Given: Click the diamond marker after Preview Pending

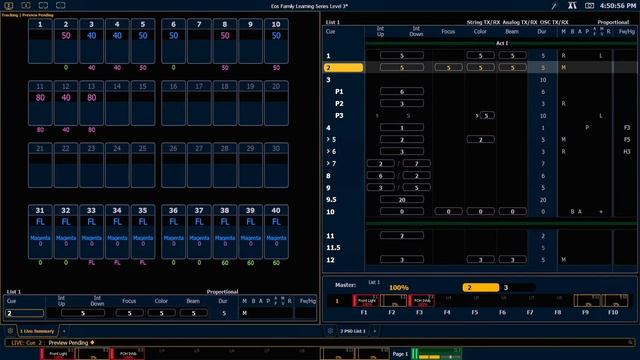Looking at the screenshot, I should [x=92, y=343].
